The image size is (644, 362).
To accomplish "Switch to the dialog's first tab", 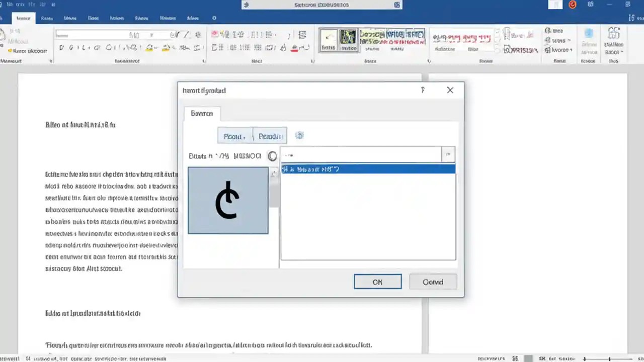I will click(202, 114).
